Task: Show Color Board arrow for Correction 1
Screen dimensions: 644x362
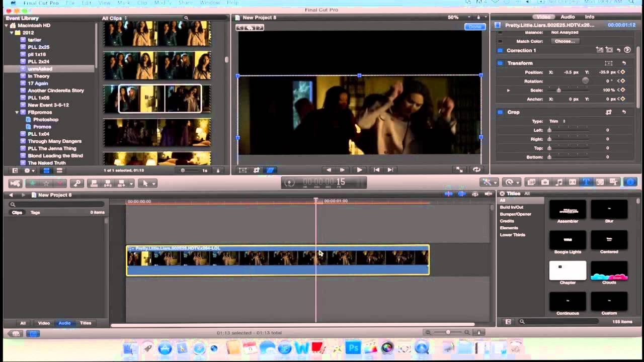Action: click(627, 50)
